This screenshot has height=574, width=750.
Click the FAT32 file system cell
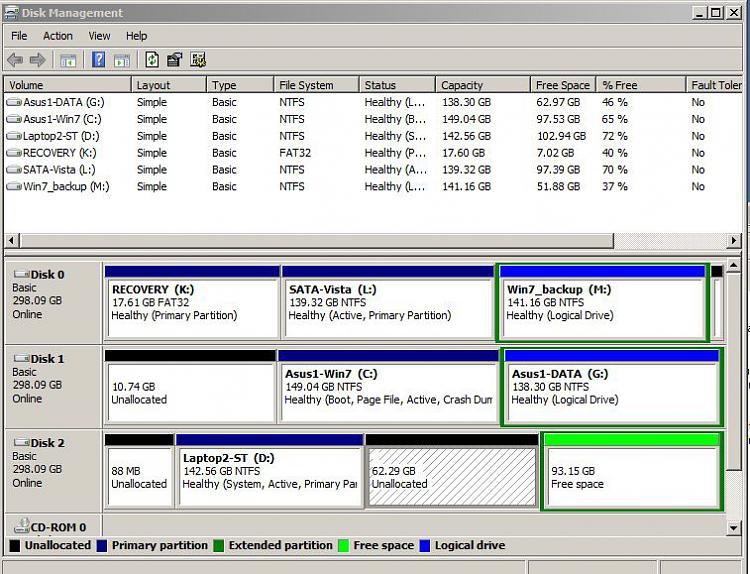295,153
